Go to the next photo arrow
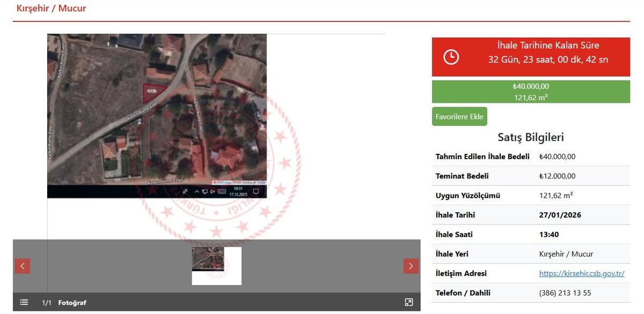 click(x=411, y=266)
